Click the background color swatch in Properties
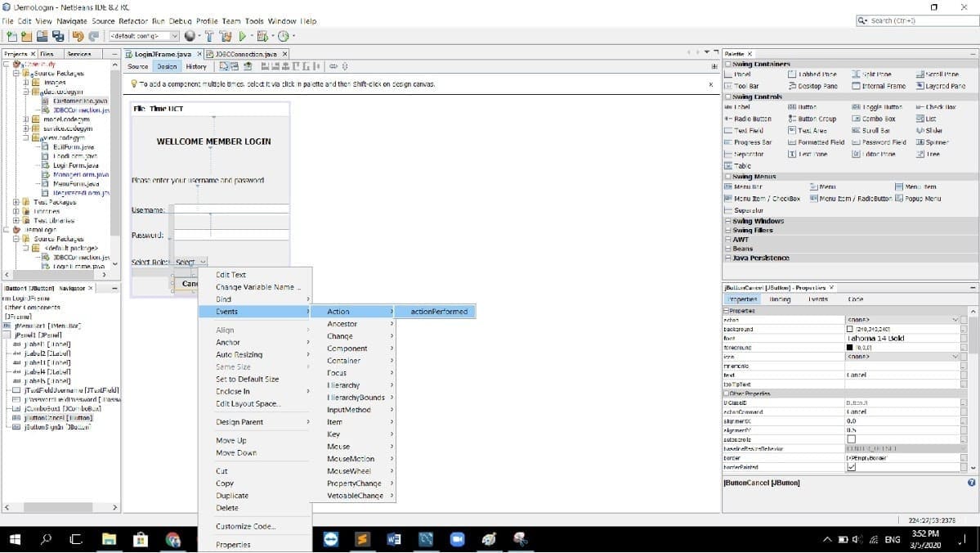 point(849,329)
